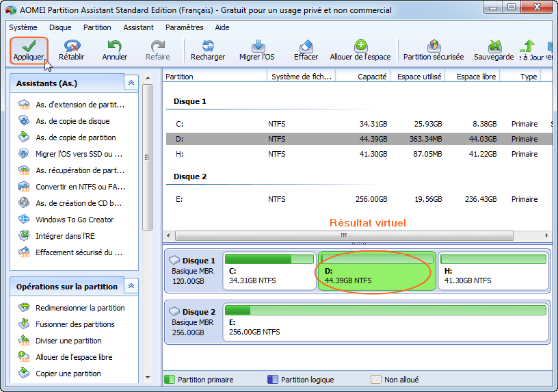
Task: Sort by Espace utilisé column header
Action: (418, 77)
